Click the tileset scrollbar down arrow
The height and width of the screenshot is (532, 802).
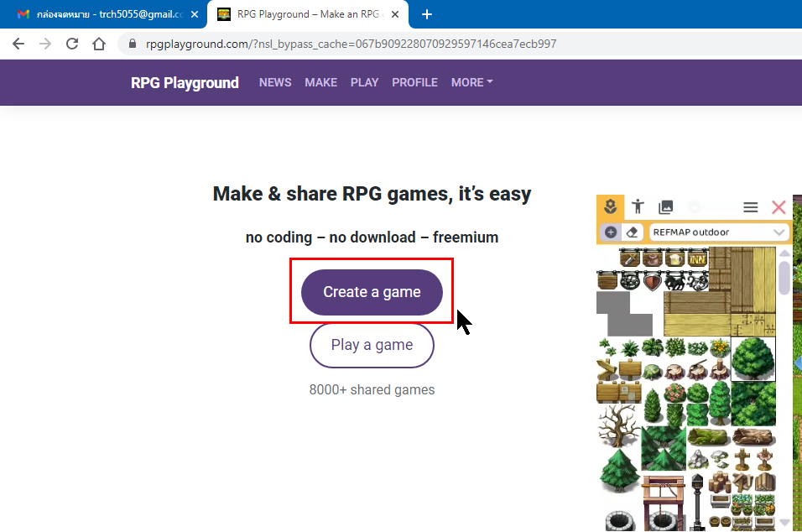tap(784, 522)
